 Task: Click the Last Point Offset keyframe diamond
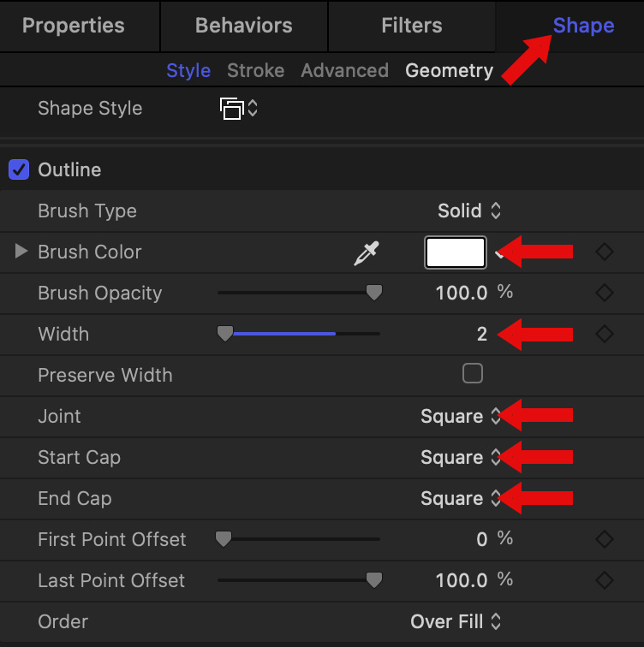pos(605,580)
